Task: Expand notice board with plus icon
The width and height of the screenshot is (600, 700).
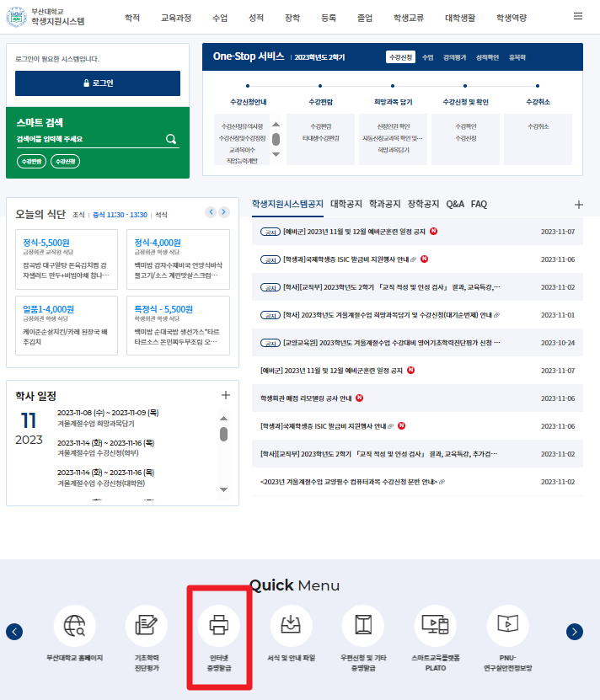Action: point(578,205)
